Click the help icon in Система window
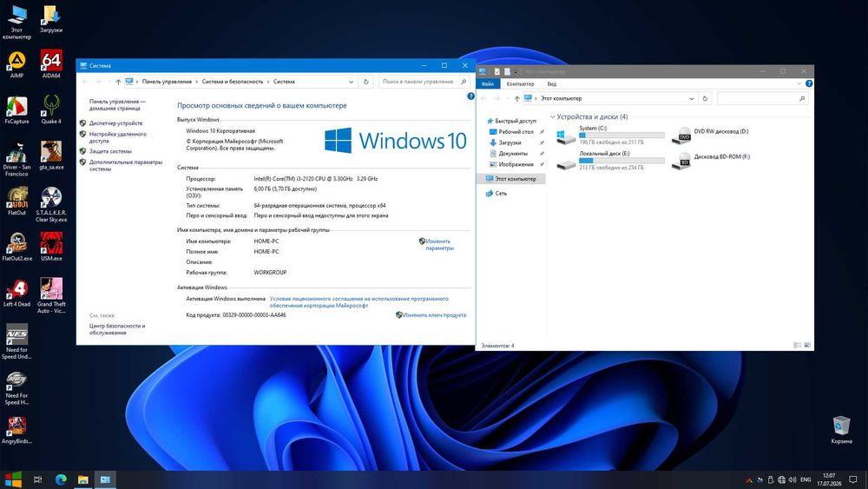868x489 pixels. click(470, 96)
